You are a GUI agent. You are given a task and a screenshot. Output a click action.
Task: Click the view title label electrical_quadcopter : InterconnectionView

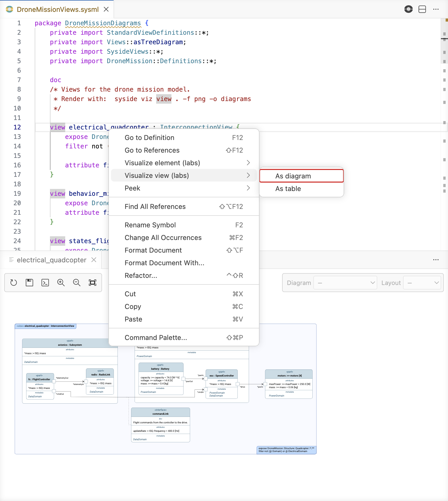(x=45, y=326)
